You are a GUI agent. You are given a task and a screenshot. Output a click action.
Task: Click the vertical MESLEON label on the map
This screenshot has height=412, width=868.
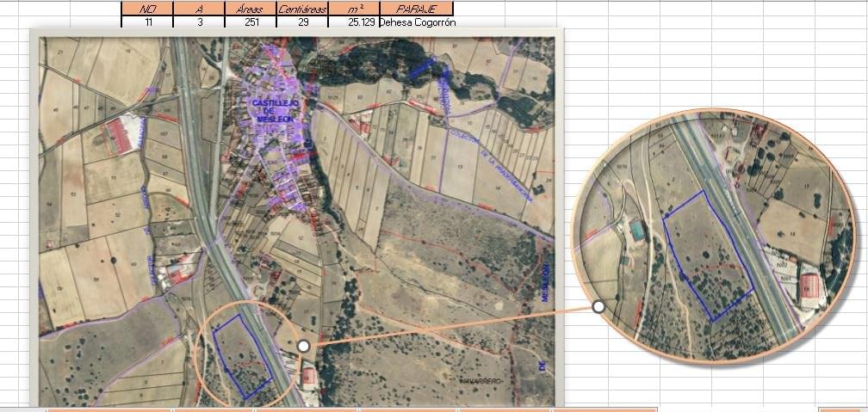[x=545, y=282]
